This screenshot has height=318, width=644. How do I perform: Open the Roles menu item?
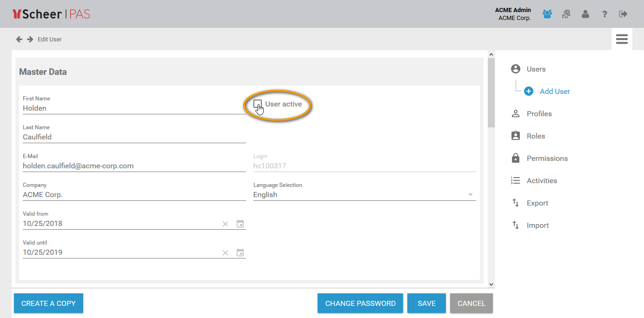click(x=536, y=136)
